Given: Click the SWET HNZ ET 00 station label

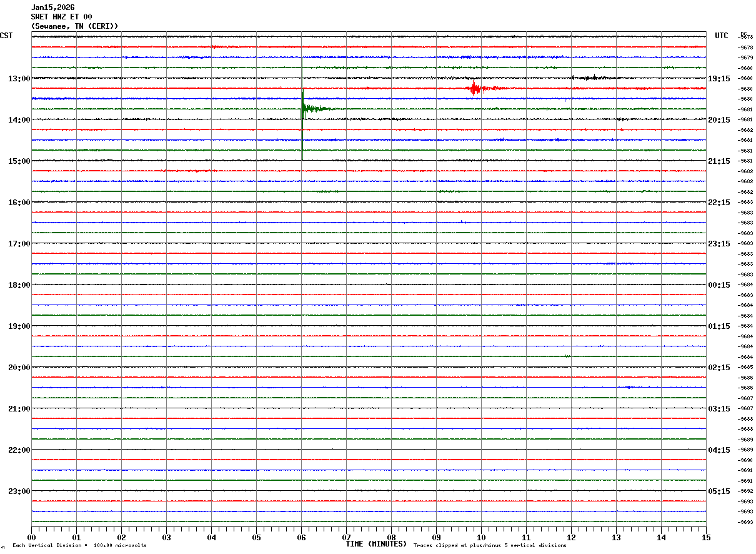Looking at the screenshot, I should [61, 17].
